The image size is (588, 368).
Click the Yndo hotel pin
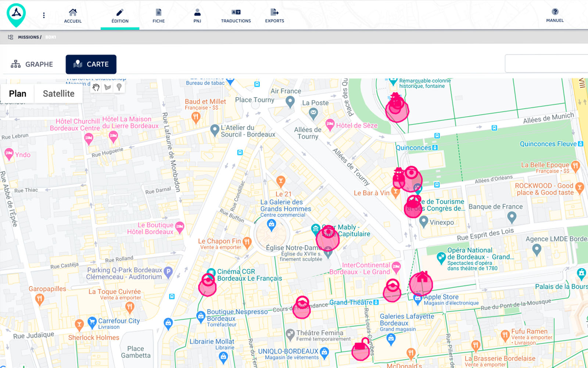point(9,154)
